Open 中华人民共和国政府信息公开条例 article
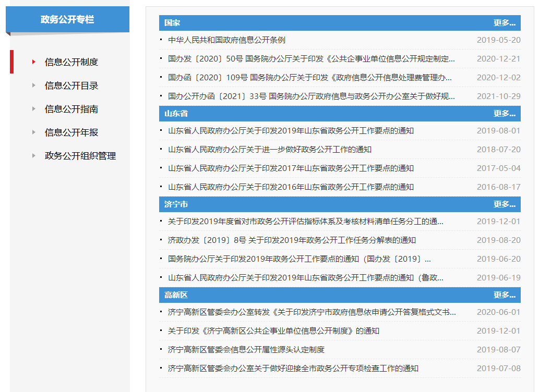This screenshot has width=539, height=392. click(x=226, y=40)
